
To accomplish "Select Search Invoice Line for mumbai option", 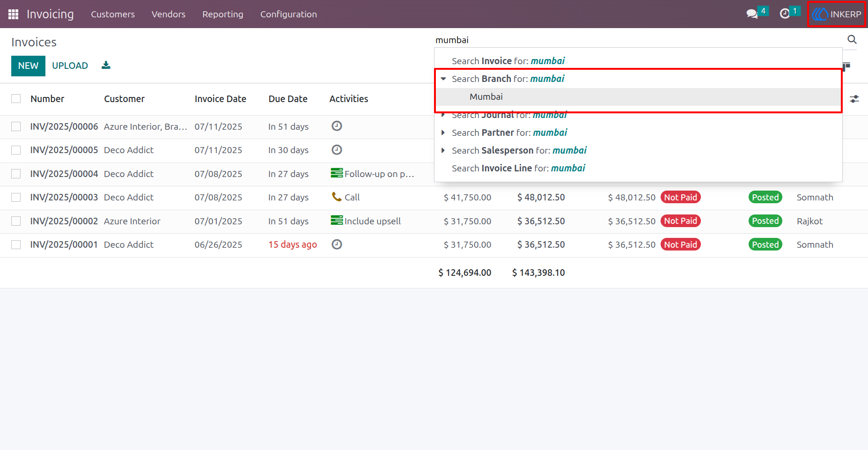I will tap(638, 168).
